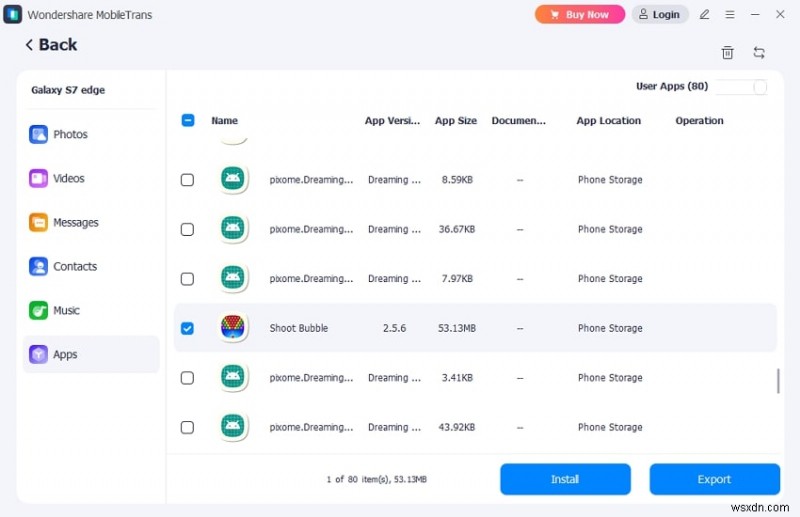Check the box for the 8.59KB app
This screenshot has height=517, width=800.
point(187,180)
